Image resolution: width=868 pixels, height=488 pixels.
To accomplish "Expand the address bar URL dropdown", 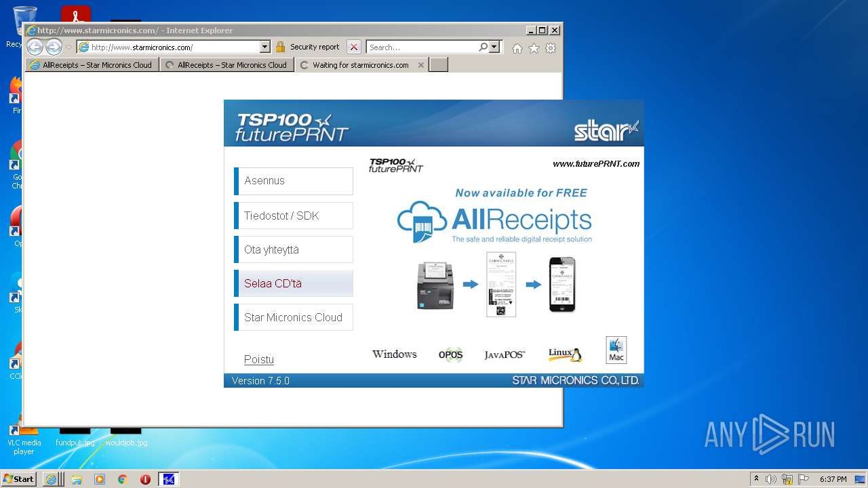I will (x=265, y=47).
